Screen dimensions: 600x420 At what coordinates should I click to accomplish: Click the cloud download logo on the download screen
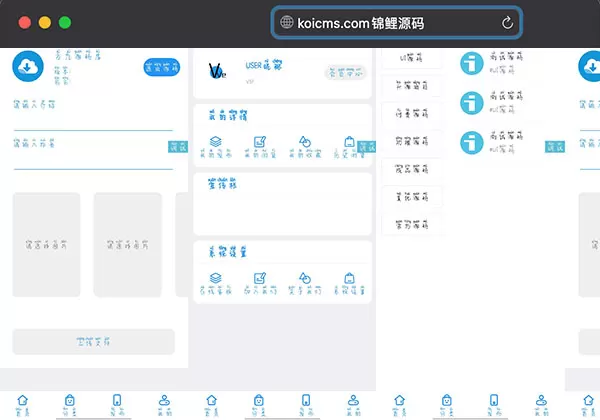pos(28,66)
